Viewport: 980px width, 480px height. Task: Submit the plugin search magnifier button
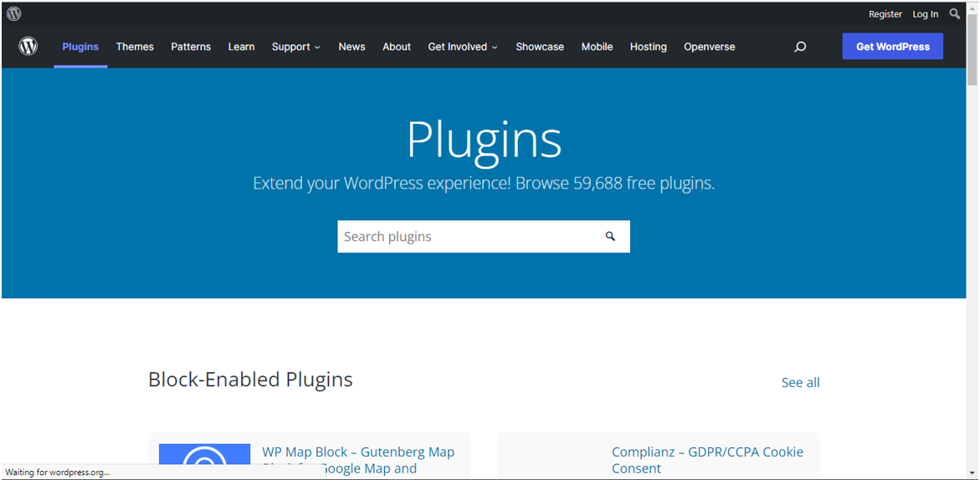611,236
